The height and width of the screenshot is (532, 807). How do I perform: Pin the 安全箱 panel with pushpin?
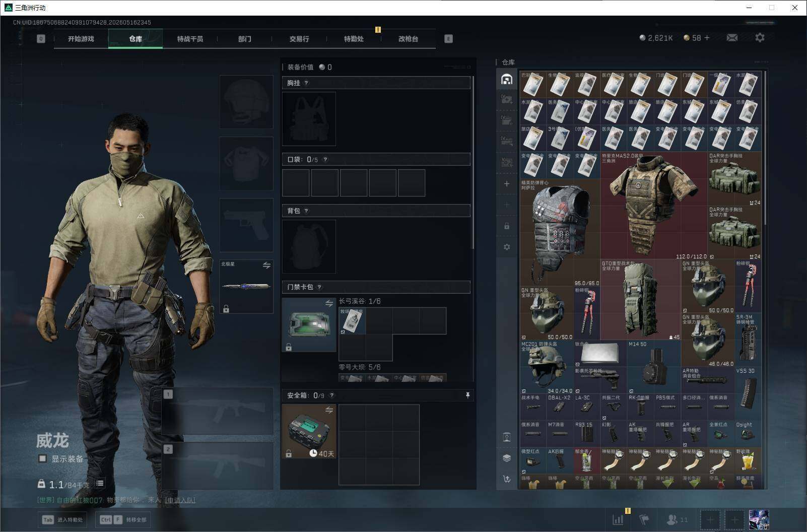(x=467, y=395)
